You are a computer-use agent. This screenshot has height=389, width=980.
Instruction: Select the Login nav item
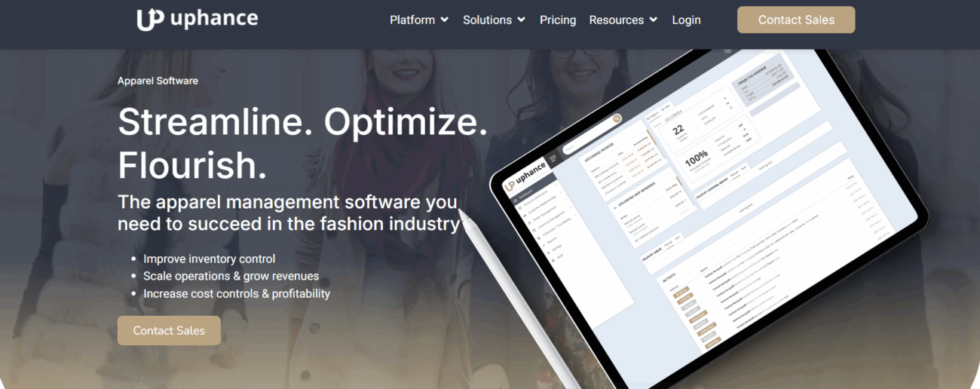click(x=686, y=20)
